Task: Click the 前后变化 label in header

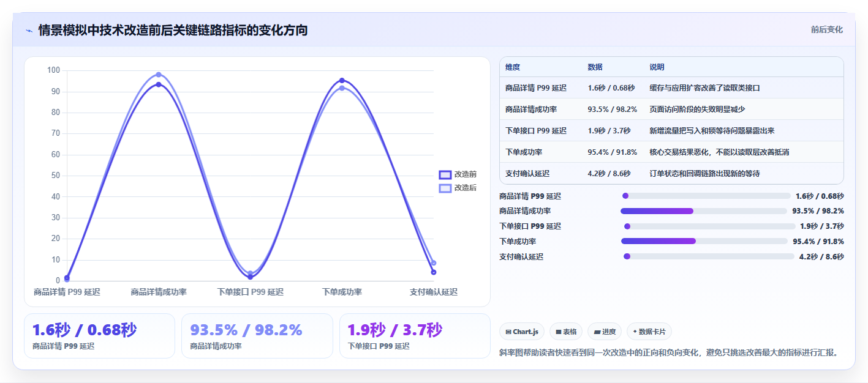Action: (826, 29)
